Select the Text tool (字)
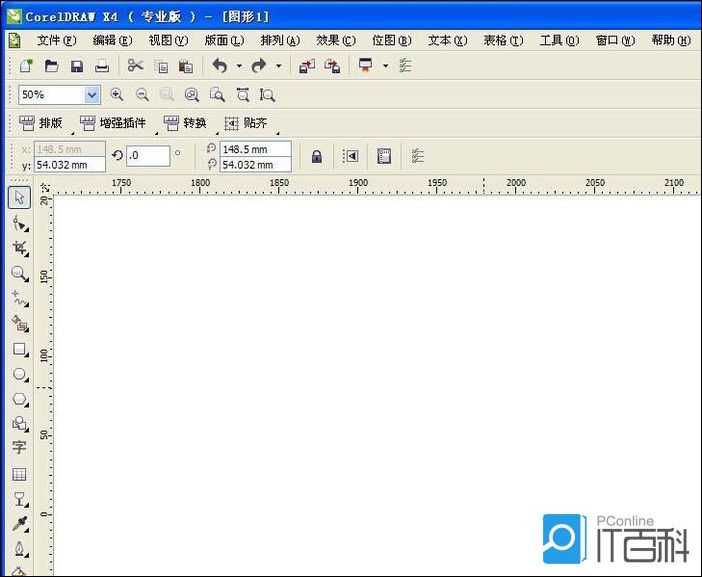The width and height of the screenshot is (702, 577). 19,447
